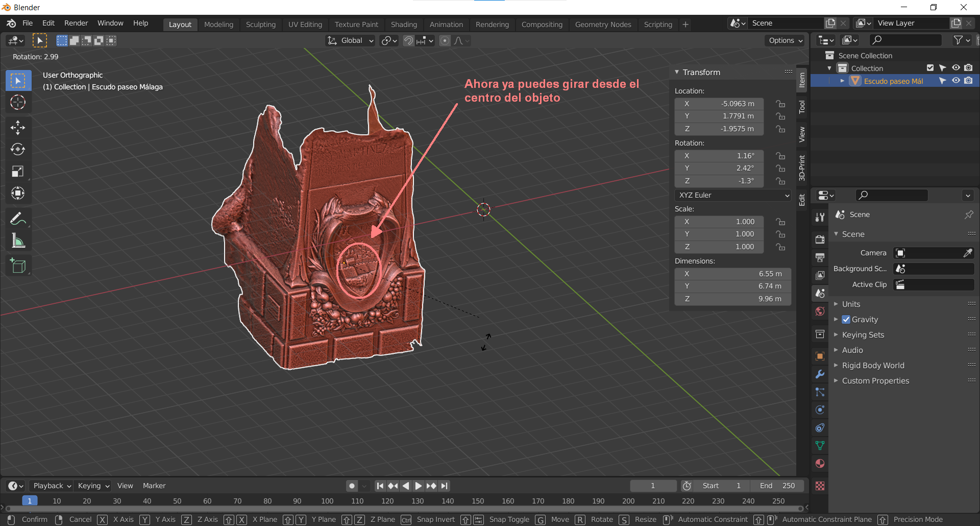Select the Select Box tool
This screenshot has height=526, width=980.
[x=18, y=81]
